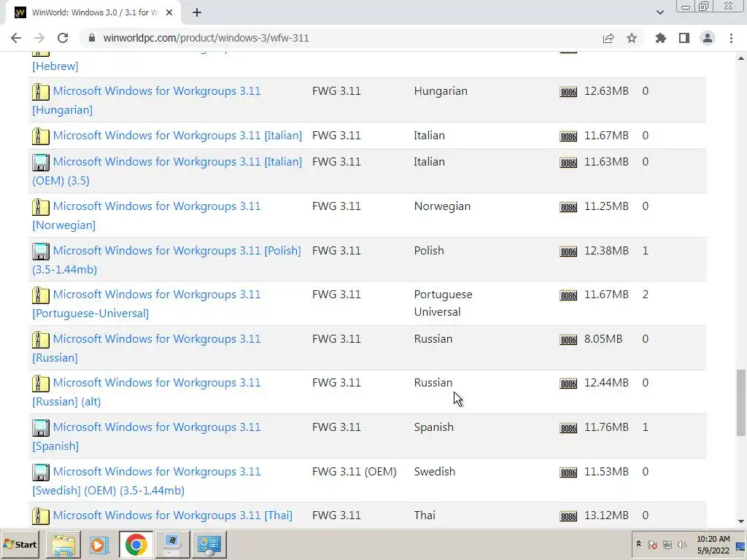Select the WinWorld Windows 3.0 / 3.1 tab
Image resolution: width=747 pixels, height=560 pixels.
pyautogui.click(x=93, y=12)
